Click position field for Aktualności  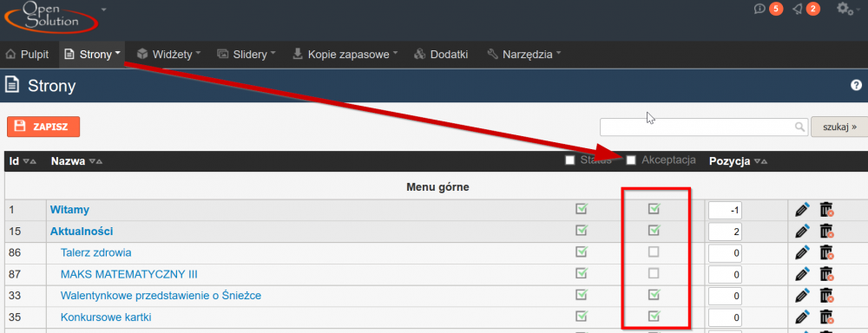(x=726, y=232)
